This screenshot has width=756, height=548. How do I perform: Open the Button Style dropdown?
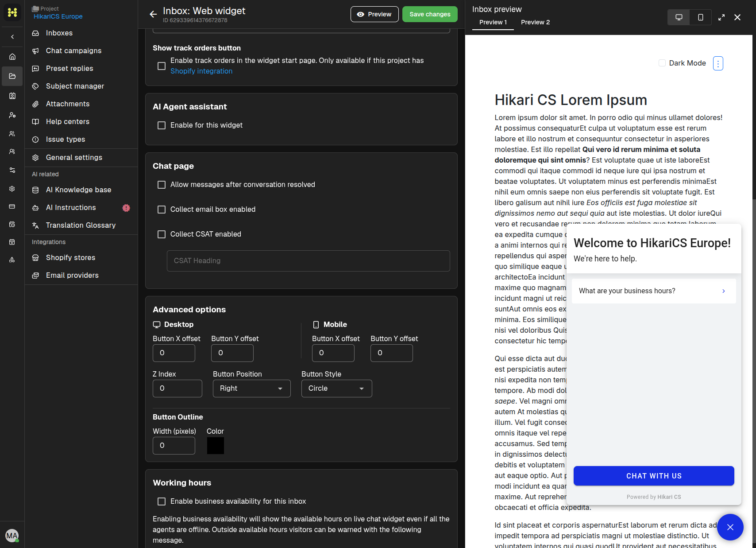pos(336,389)
